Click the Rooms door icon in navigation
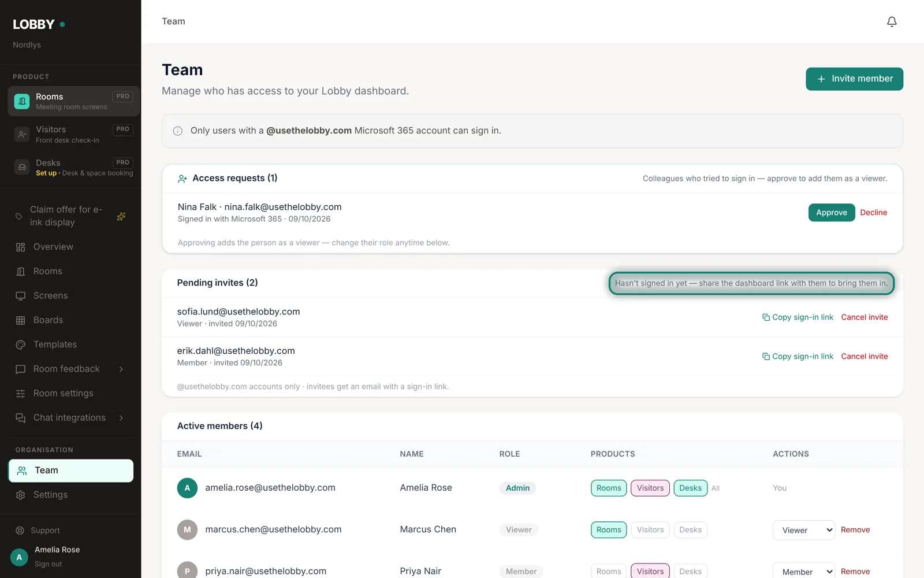 (x=21, y=271)
